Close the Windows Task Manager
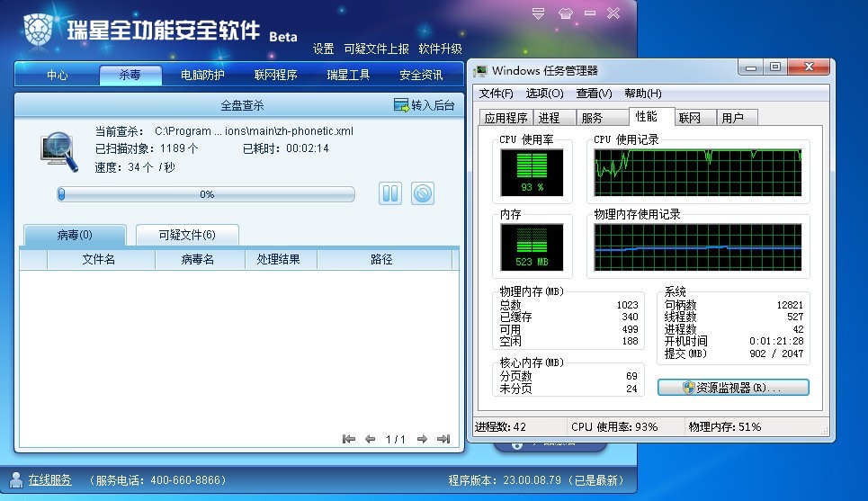This screenshot has width=868, height=501. tap(809, 67)
